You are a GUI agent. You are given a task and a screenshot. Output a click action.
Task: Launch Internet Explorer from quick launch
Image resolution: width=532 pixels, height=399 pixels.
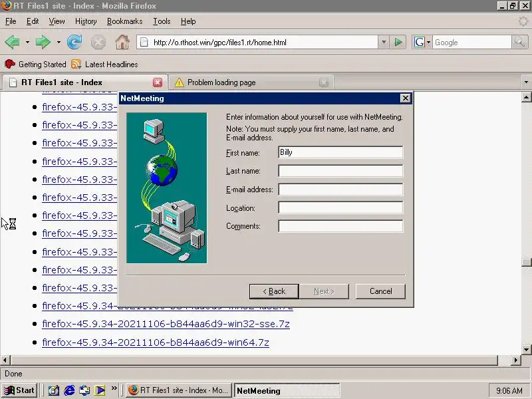click(x=69, y=390)
